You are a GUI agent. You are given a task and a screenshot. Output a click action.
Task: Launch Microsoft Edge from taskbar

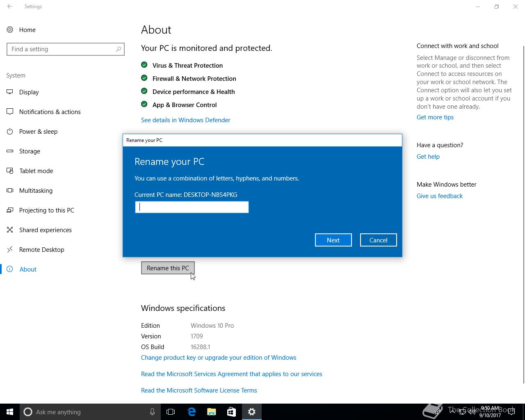tap(192, 412)
